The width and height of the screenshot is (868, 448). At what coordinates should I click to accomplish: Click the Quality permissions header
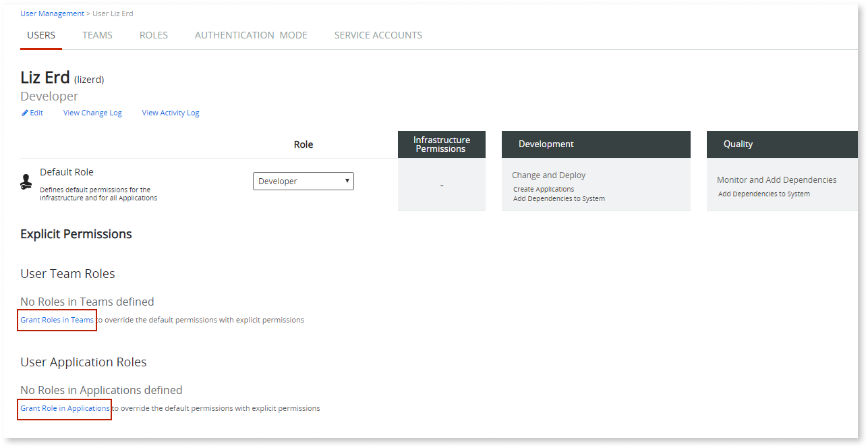738,144
